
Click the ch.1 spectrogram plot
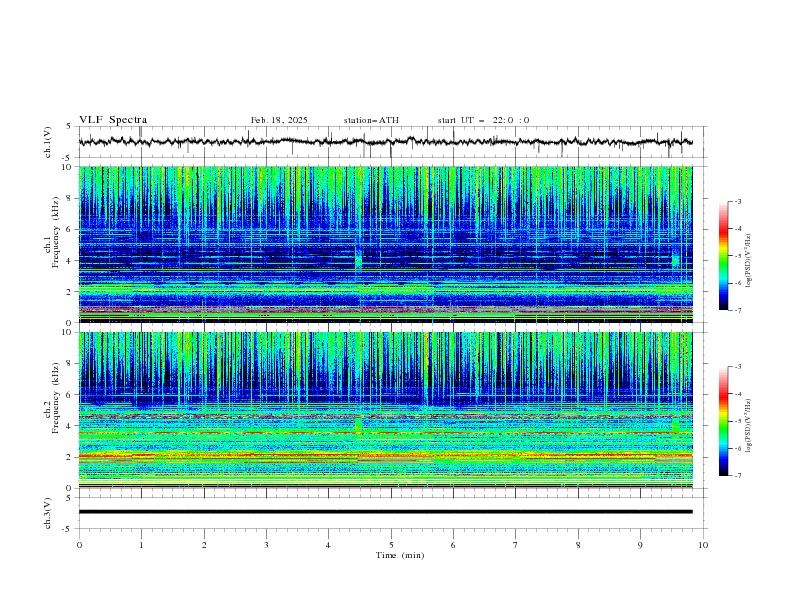coord(385,244)
